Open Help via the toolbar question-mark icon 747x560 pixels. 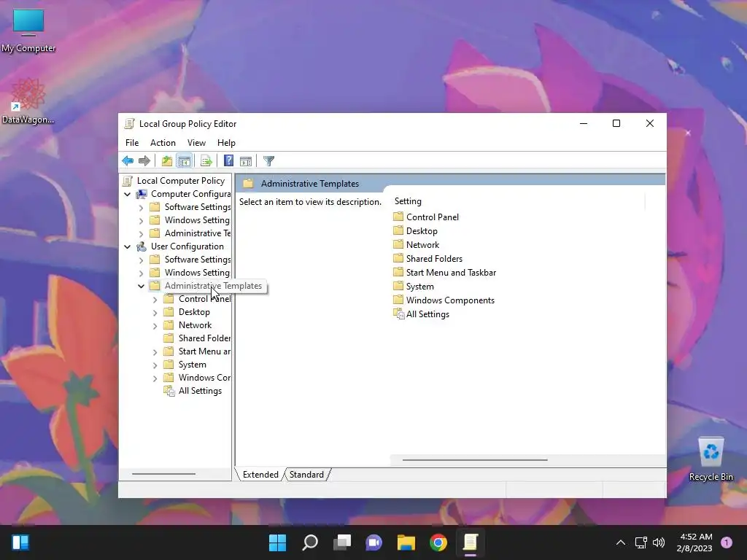(x=228, y=161)
